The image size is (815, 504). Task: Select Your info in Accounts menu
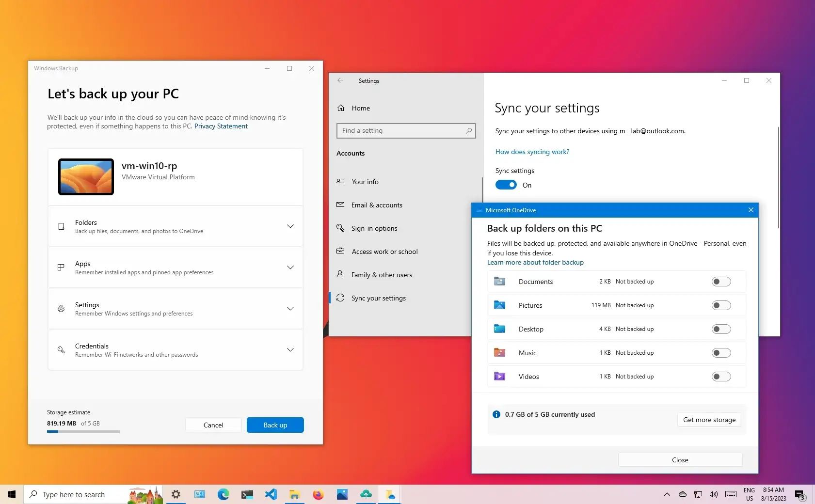click(405, 182)
